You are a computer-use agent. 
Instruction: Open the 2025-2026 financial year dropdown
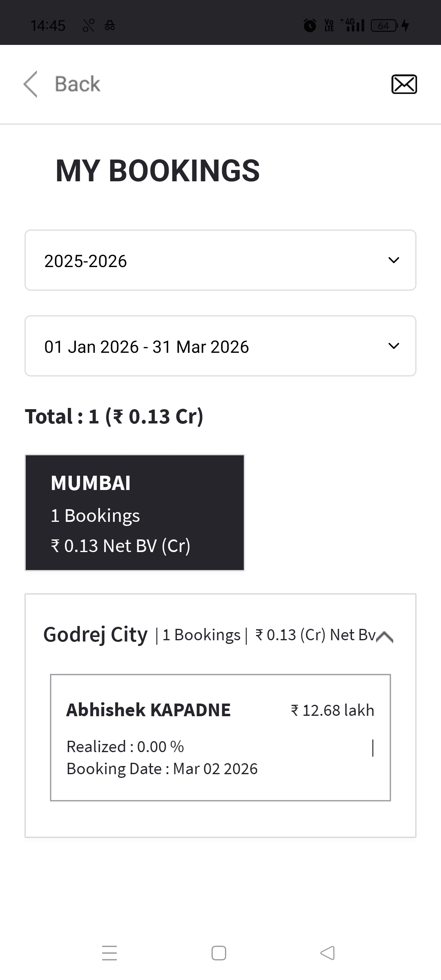[220, 261]
